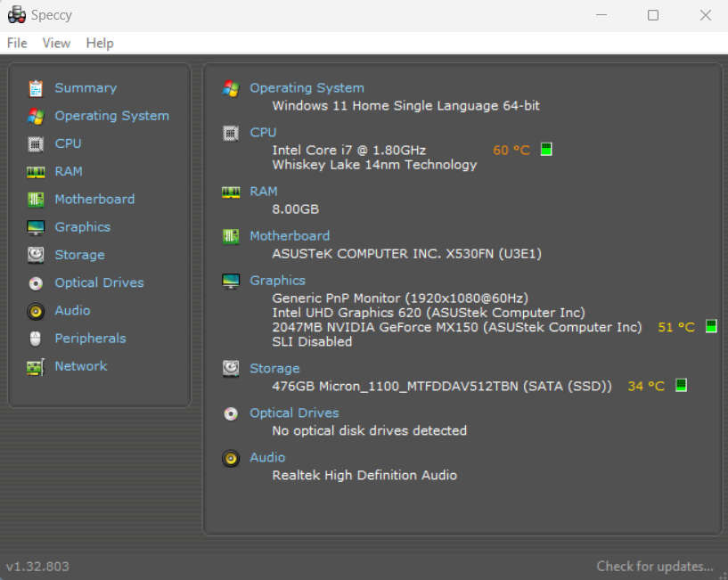Click the 60 °C CPU temperature reading

(511, 151)
